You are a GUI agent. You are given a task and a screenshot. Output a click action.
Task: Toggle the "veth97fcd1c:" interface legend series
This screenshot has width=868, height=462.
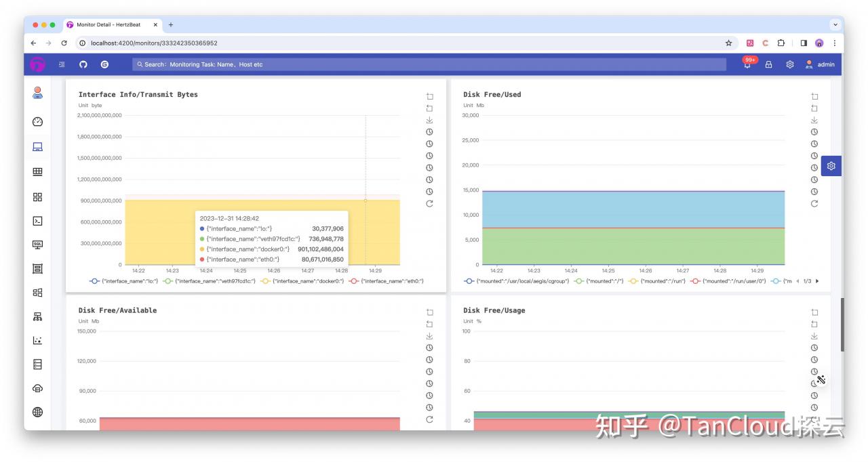(210, 280)
